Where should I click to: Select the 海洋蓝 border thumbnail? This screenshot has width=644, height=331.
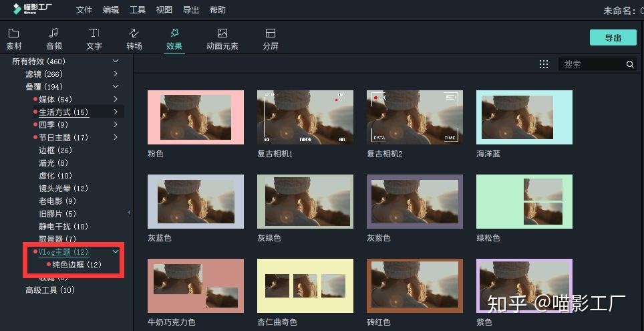tap(524, 117)
